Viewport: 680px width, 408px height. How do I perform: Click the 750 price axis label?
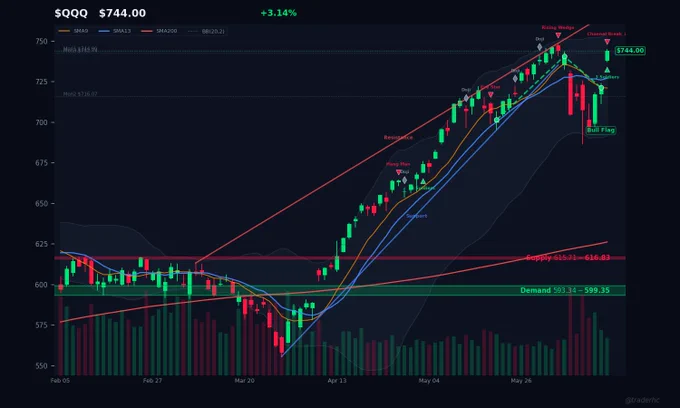point(42,42)
